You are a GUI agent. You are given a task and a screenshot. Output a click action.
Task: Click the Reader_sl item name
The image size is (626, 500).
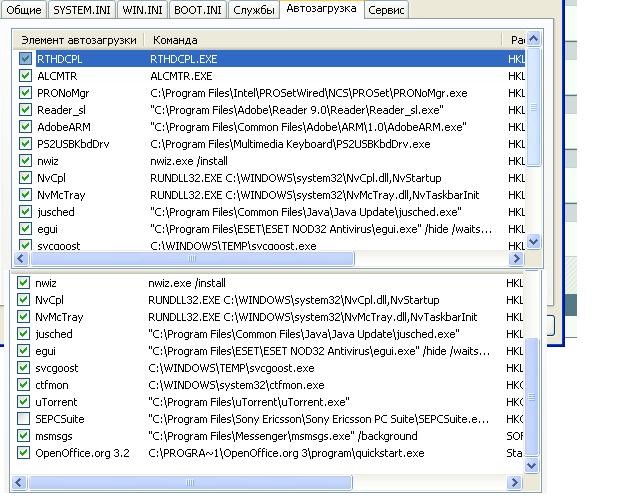coord(61,110)
